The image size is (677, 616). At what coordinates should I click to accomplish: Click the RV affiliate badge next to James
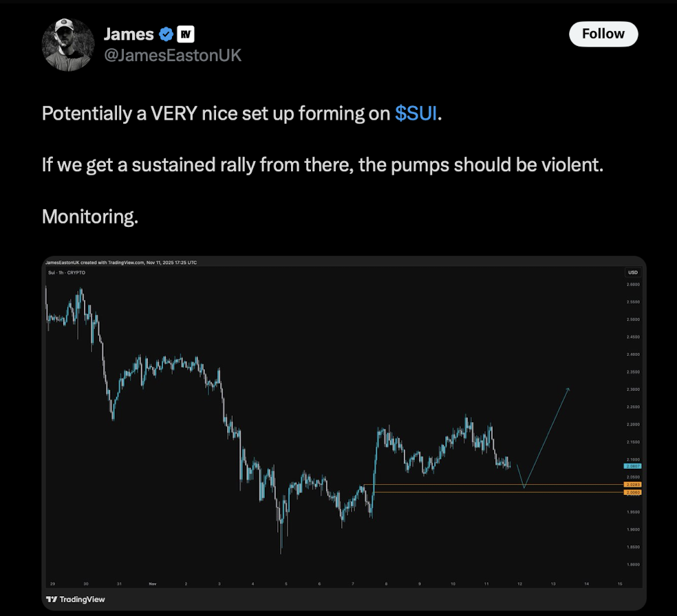[186, 34]
